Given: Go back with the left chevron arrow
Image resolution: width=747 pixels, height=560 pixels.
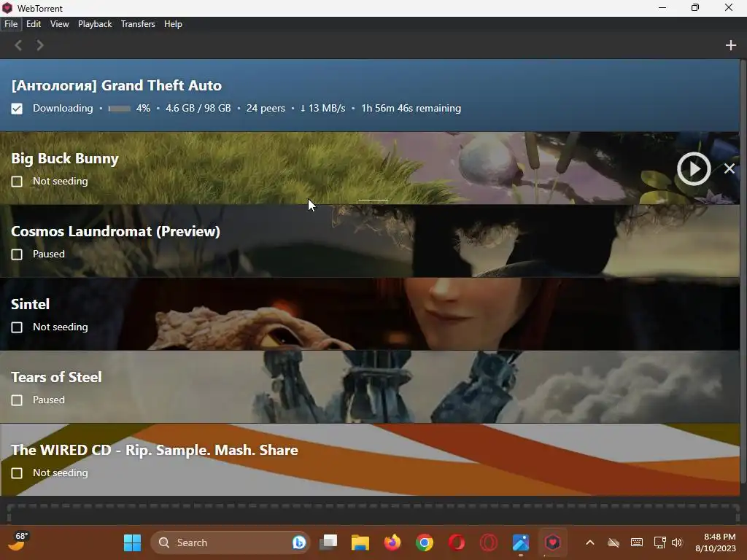Looking at the screenshot, I should pyautogui.click(x=18, y=45).
